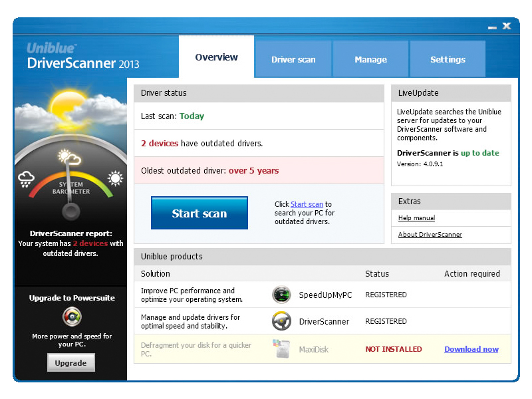The height and width of the screenshot is (399, 532).
Task: Click 'Improve PC performance' description text
Action: [192, 295]
